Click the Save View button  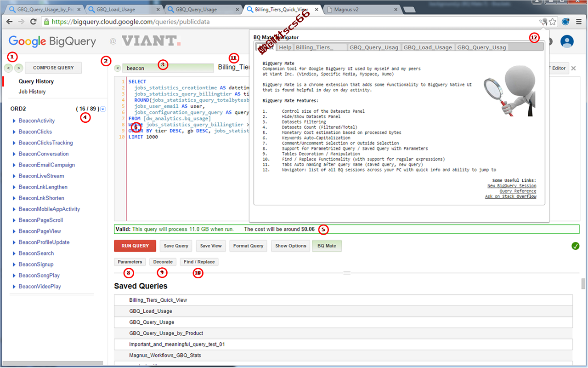tap(211, 246)
